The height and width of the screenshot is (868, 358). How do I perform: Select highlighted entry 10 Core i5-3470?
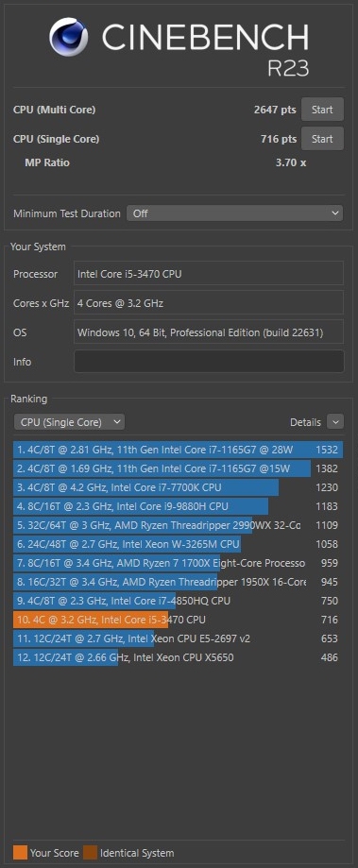click(178, 620)
